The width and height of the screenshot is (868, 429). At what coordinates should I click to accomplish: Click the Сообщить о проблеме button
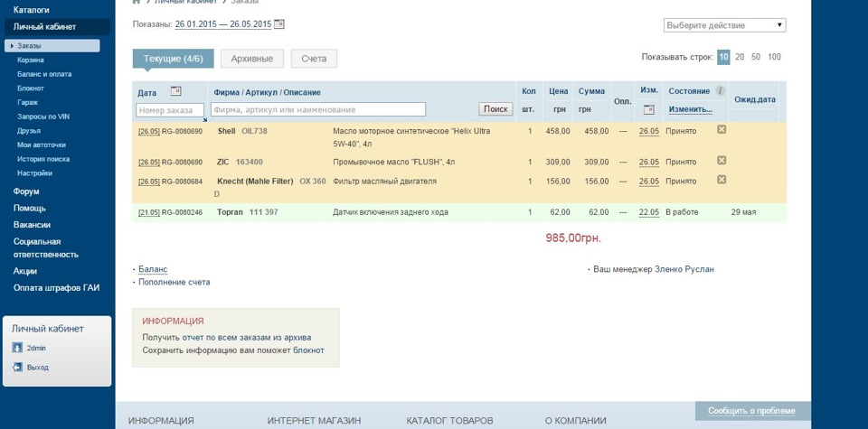tap(751, 411)
